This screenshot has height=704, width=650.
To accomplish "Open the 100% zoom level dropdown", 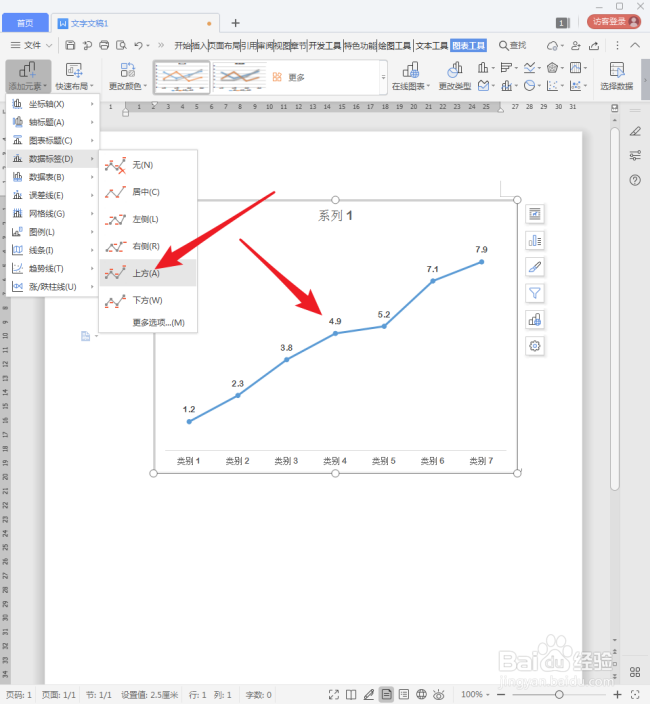I will pos(475,695).
